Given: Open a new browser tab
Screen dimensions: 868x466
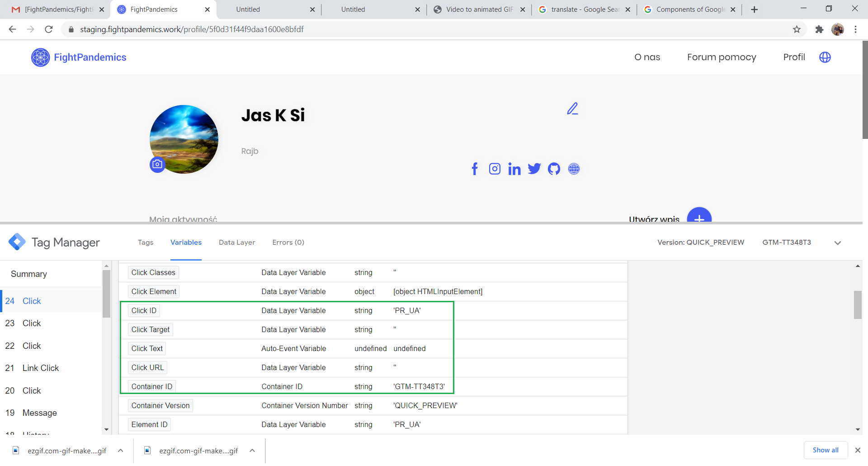Looking at the screenshot, I should 754,10.
